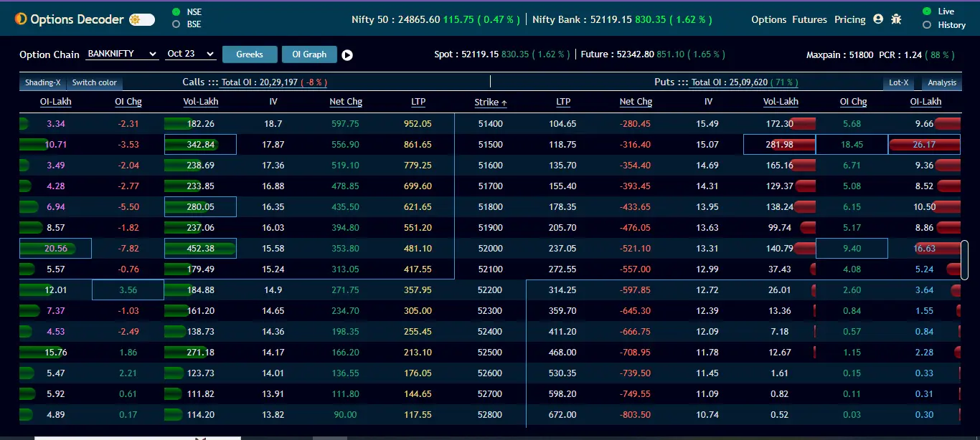980x440 pixels.
Task: Expand the BANKNIFTY dropdown arrow
Action: [153, 54]
